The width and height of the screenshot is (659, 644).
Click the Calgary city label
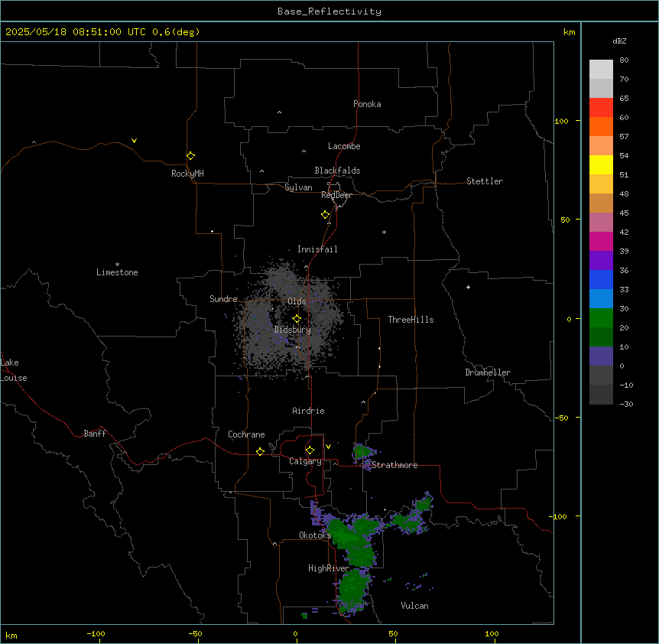(x=305, y=461)
